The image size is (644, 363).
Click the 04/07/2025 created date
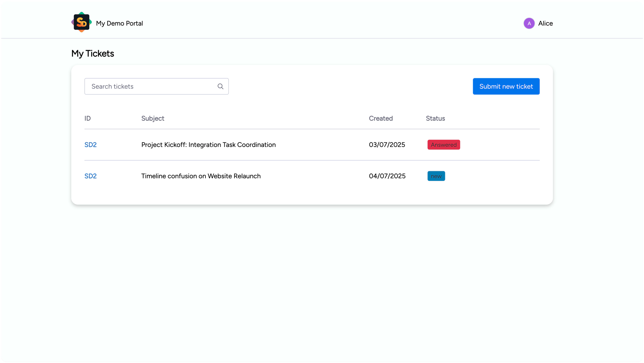pos(387,176)
